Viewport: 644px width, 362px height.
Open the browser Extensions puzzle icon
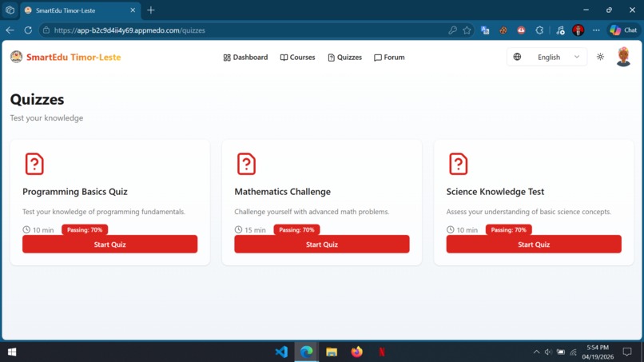pyautogui.click(x=539, y=30)
